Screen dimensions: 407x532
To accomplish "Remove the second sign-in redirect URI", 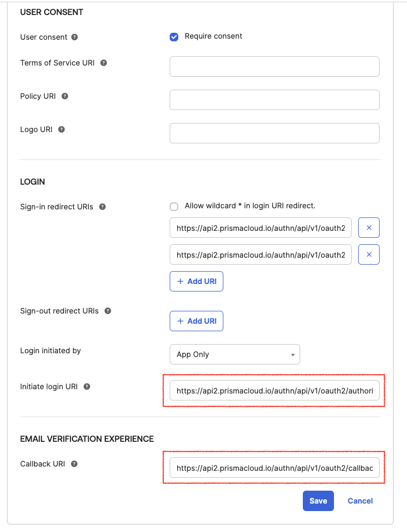I will click(x=369, y=254).
